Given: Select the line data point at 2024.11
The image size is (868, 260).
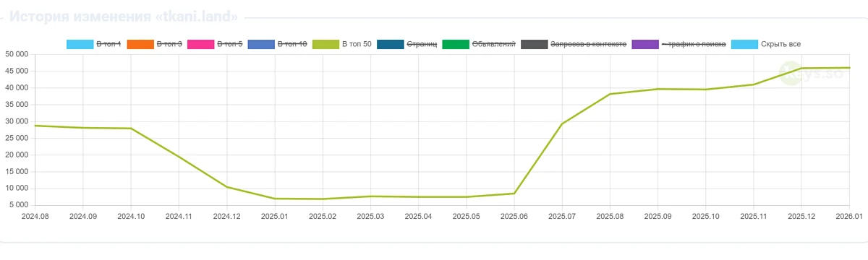Looking at the screenshot, I should 179,157.
